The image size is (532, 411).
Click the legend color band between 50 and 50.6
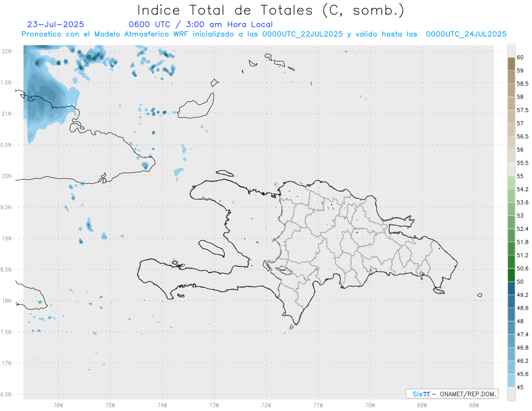point(511,275)
